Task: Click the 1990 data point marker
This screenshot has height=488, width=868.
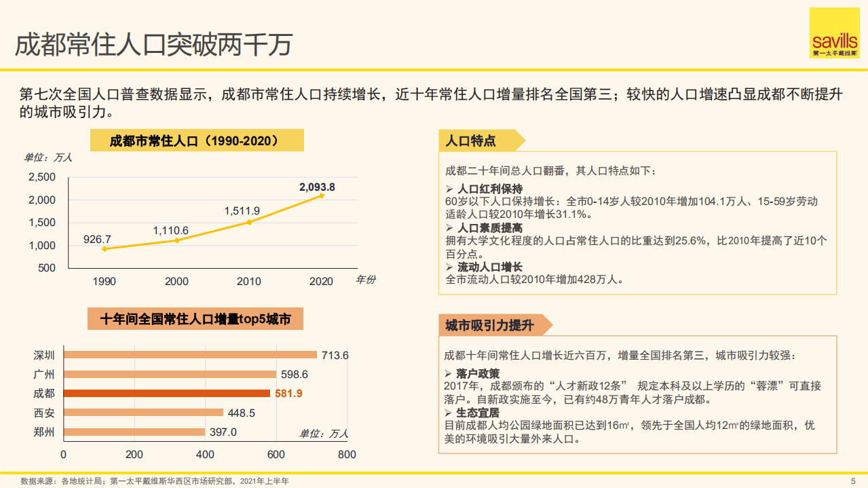Action: click(x=105, y=249)
